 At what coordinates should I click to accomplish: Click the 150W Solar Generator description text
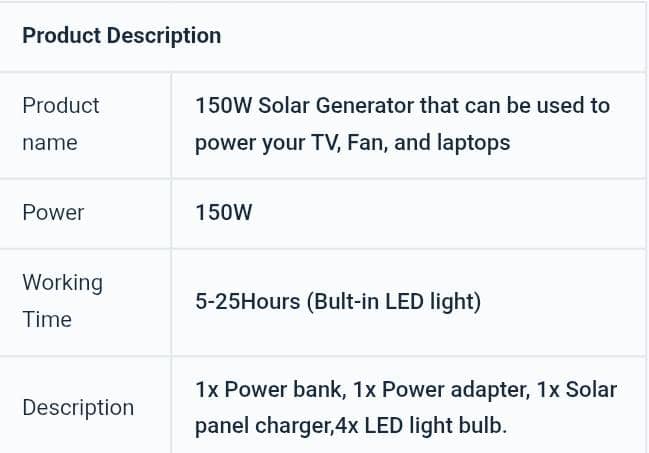pyautogui.click(x=402, y=124)
